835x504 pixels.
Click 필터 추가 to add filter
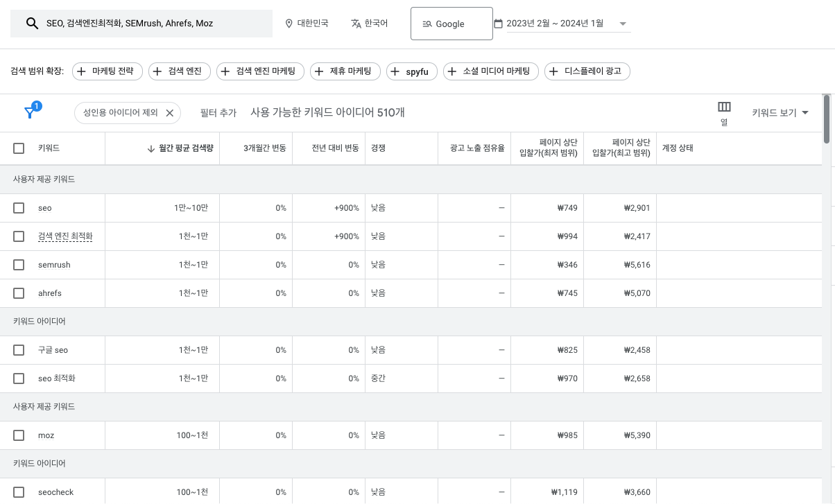[218, 113]
